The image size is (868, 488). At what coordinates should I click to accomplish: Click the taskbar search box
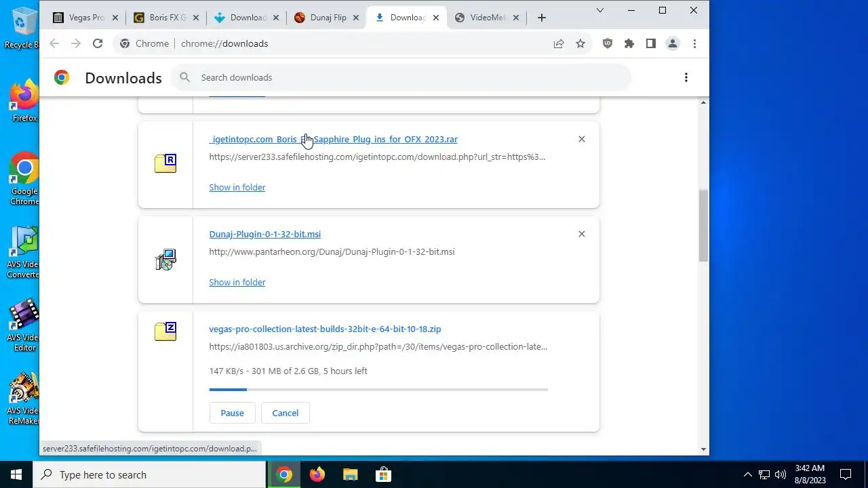[149, 474]
